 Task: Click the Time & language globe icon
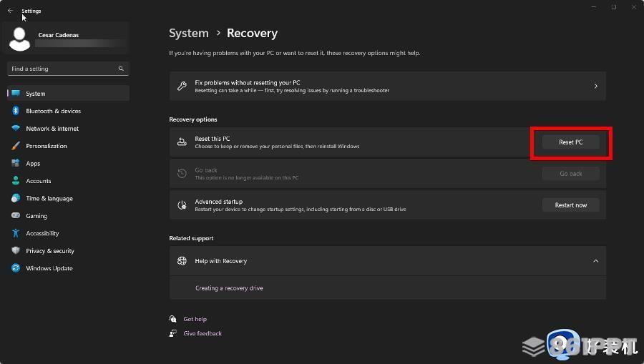click(16, 198)
